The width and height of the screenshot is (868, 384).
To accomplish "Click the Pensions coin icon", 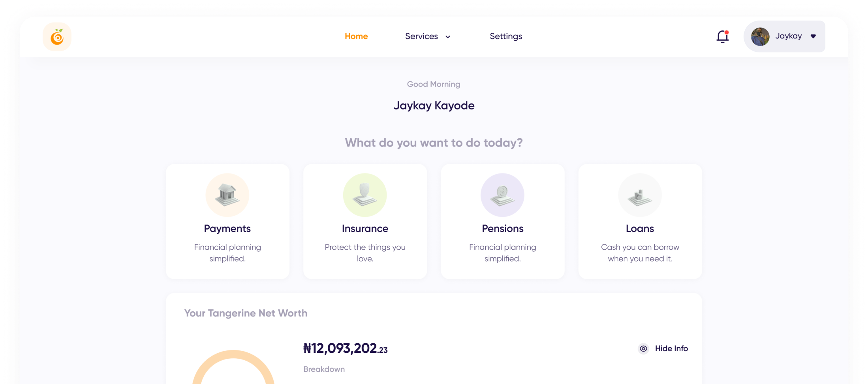I will coord(502,195).
